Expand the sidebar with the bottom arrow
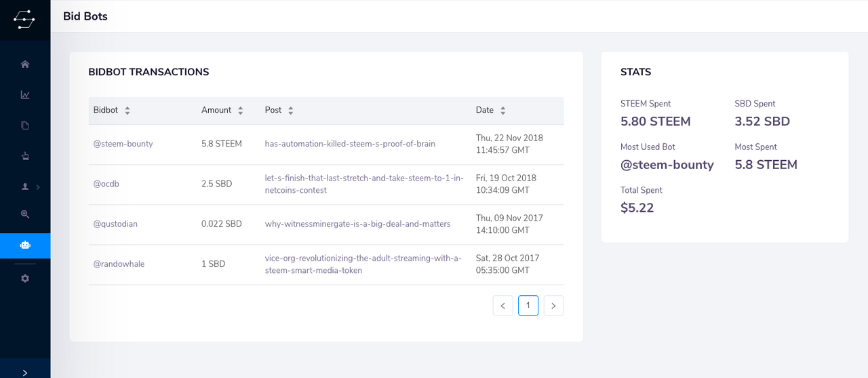 pos(25,373)
